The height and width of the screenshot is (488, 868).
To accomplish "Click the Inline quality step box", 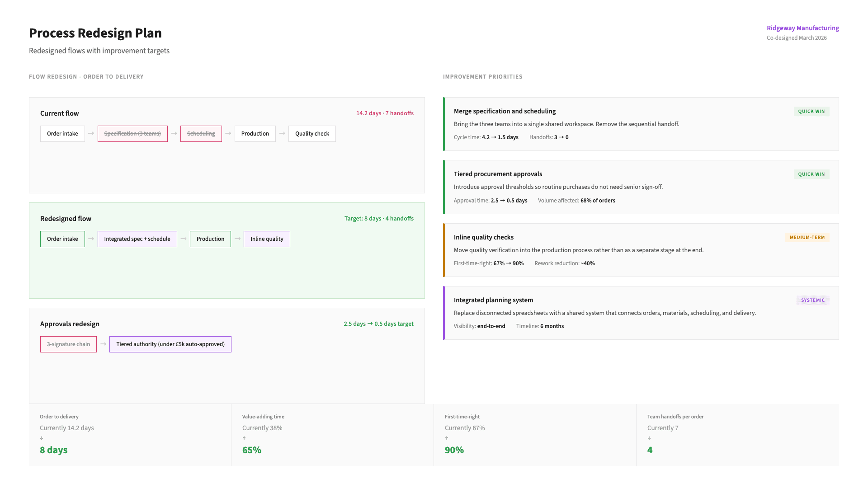I will pyautogui.click(x=267, y=239).
